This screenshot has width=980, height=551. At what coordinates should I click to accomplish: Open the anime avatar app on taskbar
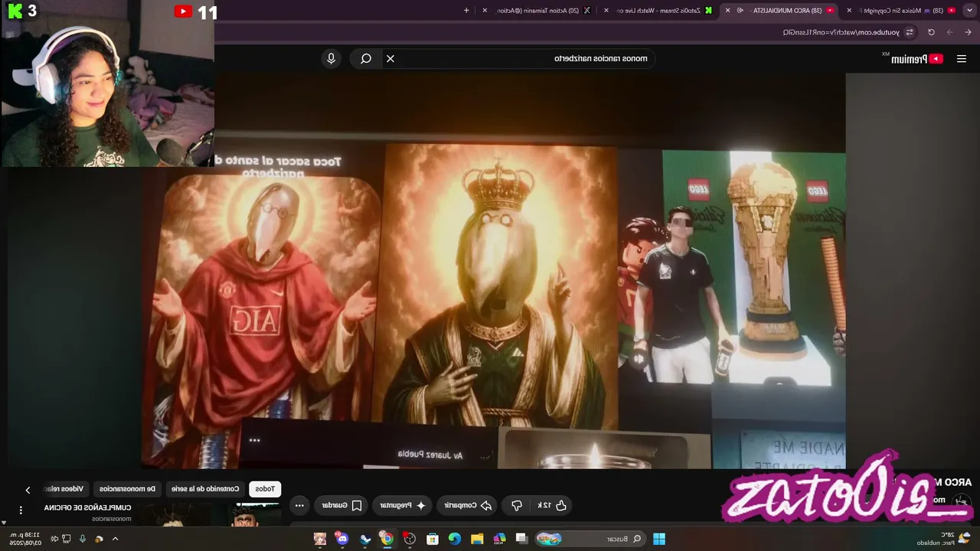[320, 539]
